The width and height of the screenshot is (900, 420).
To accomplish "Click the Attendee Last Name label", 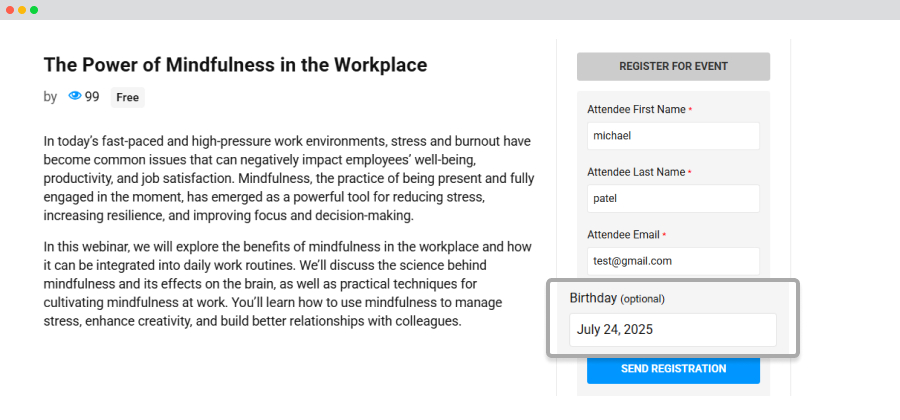I will click(x=636, y=172).
